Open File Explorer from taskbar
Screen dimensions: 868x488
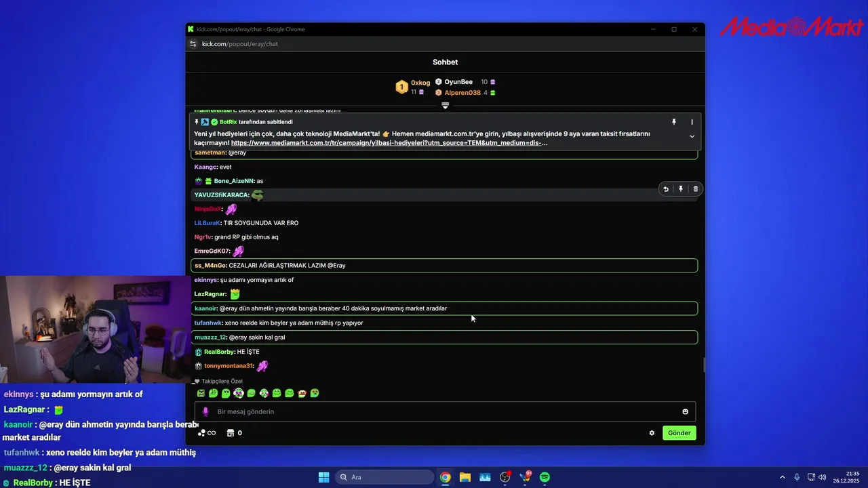pyautogui.click(x=465, y=477)
